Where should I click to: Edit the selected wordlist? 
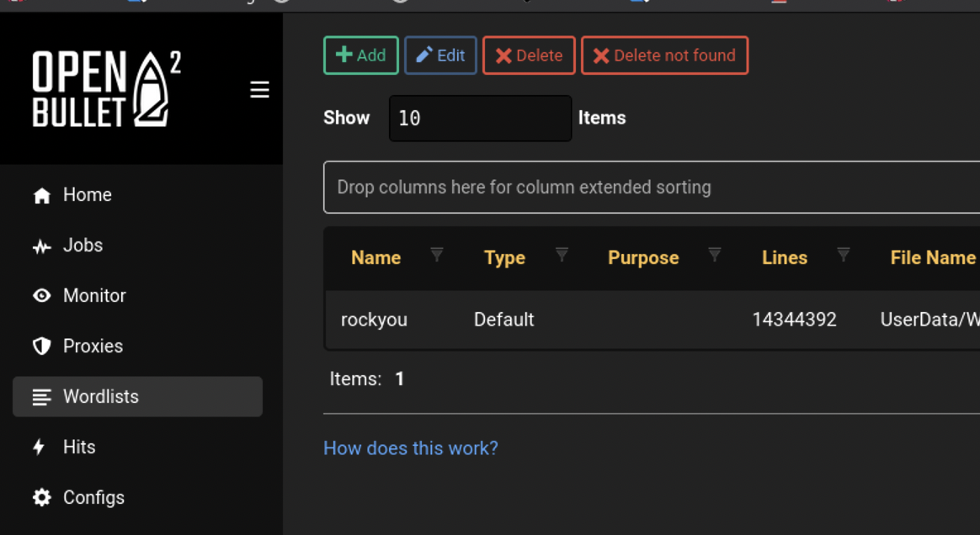point(440,56)
